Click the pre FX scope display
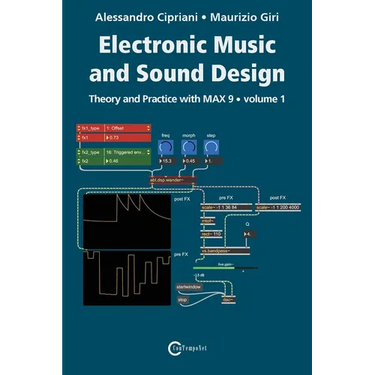Viewport: 375px width, 375px height. pyautogui.click(x=127, y=278)
